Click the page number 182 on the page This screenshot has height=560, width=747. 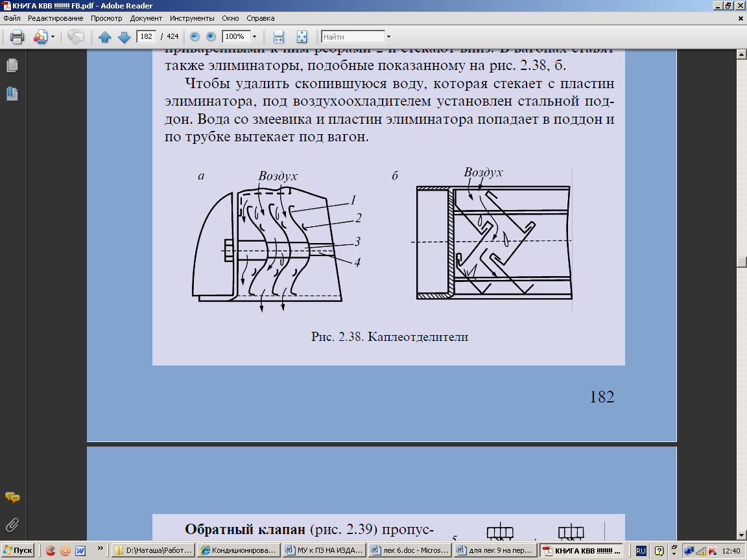602,397
